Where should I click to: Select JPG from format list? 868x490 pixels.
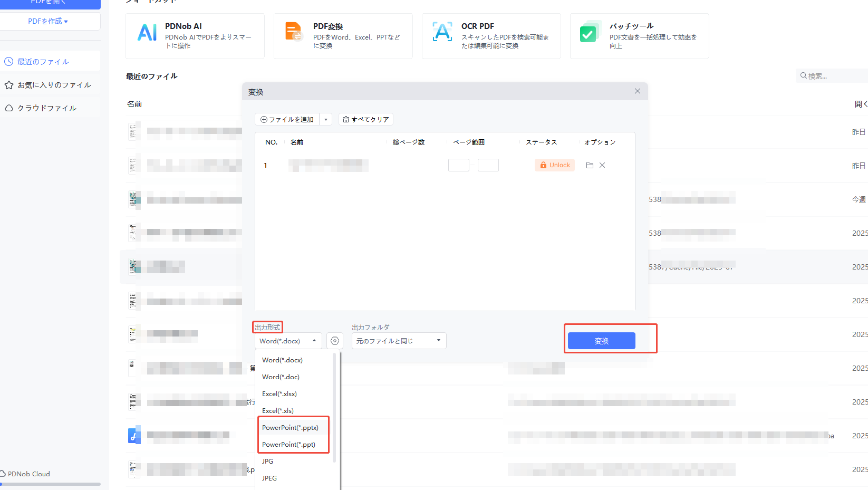294,462
